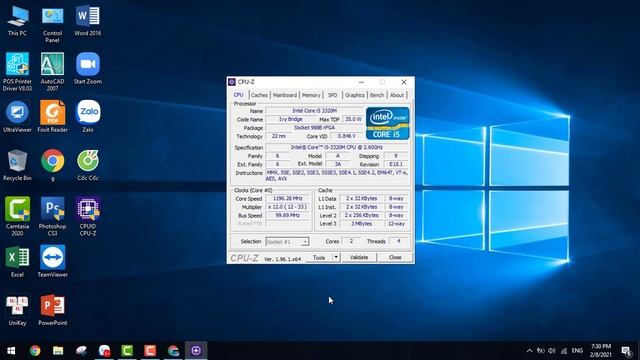640x360 pixels.
Task: Launch the Word 2016 desktop shortcut
Action: [x=88, y=21]
